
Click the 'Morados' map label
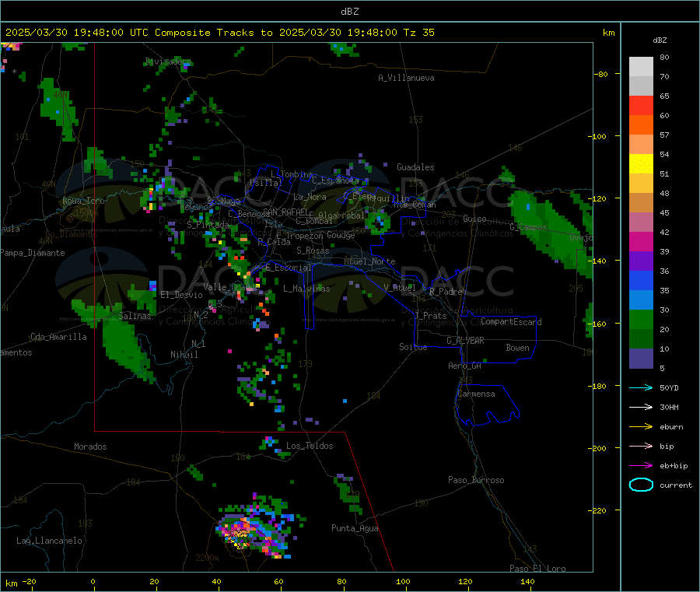(x=90, y=447)
